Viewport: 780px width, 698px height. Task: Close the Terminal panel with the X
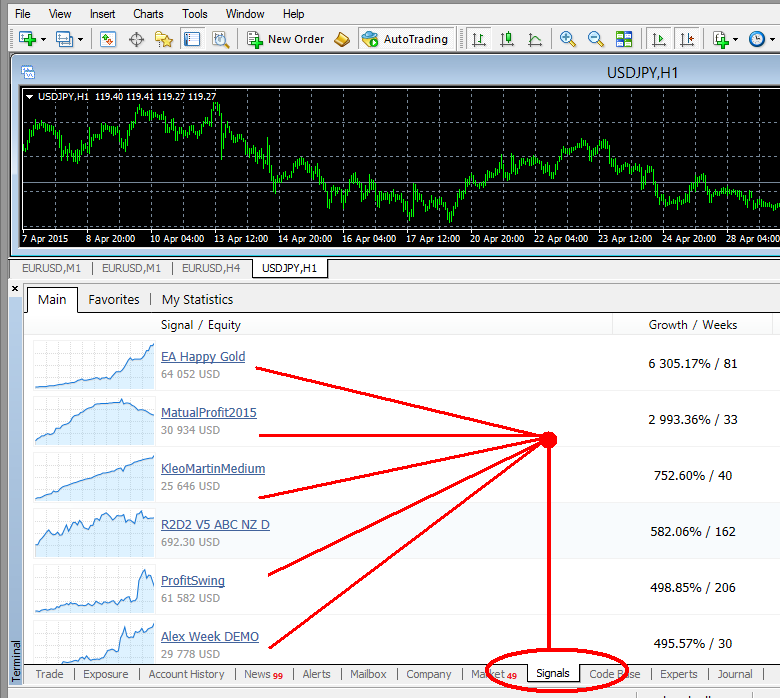tap(14, 289)
